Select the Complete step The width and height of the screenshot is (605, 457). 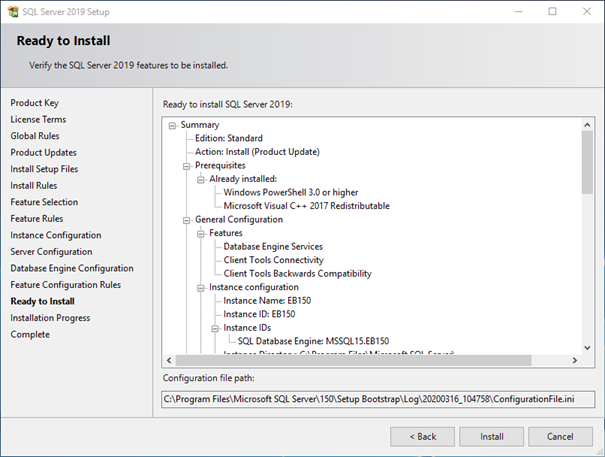tap(30, 334)
